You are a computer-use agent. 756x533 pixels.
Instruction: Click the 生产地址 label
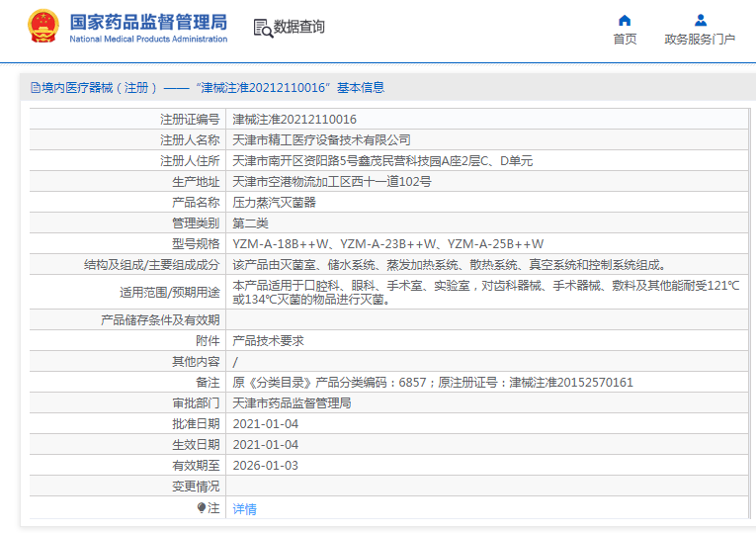(196, 181)
